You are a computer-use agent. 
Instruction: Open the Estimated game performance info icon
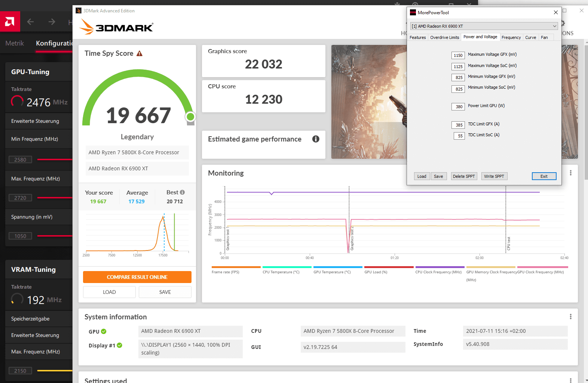tap(316, 139)
